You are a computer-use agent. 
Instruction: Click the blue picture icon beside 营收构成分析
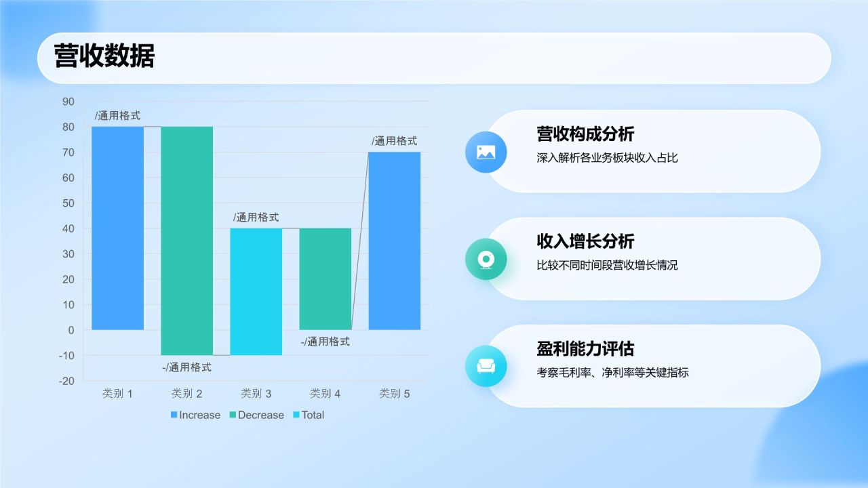(x=486, y=152)
